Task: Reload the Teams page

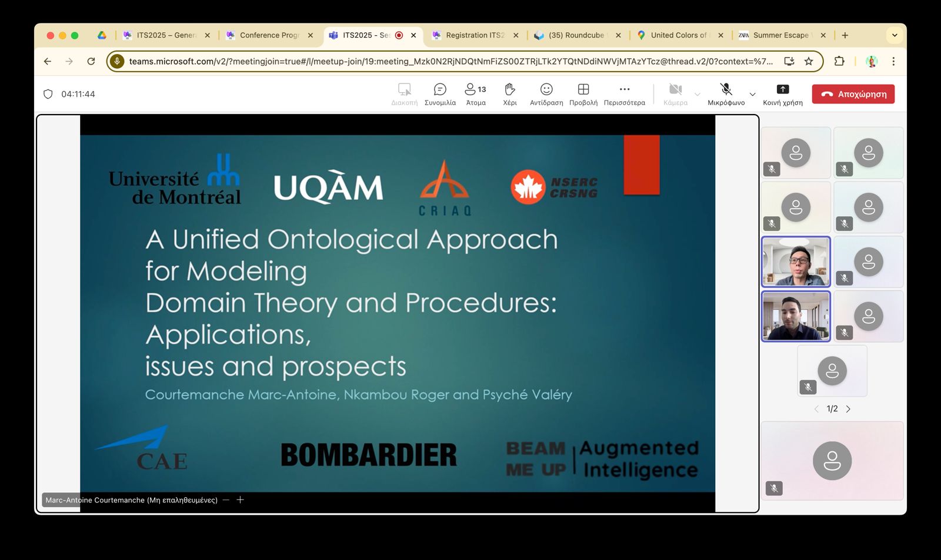Action: 91,61
